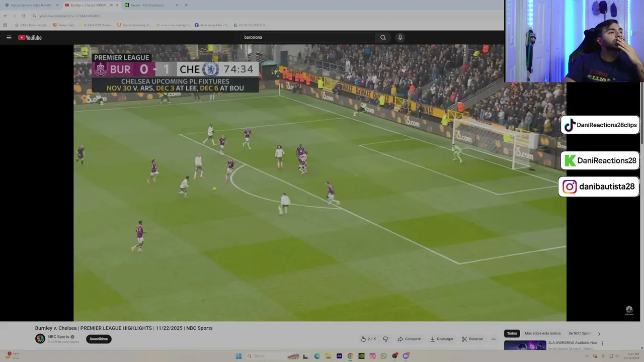This screenshot has width=644, height=362.
Task: Click the Descargar download button
Action: point(442,339)
